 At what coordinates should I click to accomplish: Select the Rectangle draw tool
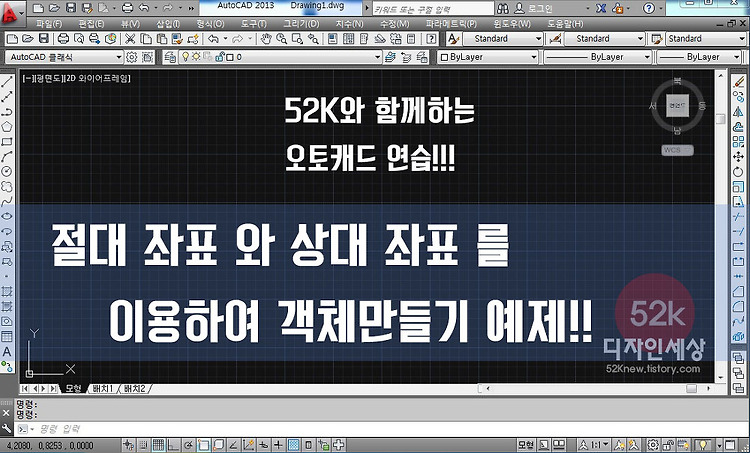(7, 142)
